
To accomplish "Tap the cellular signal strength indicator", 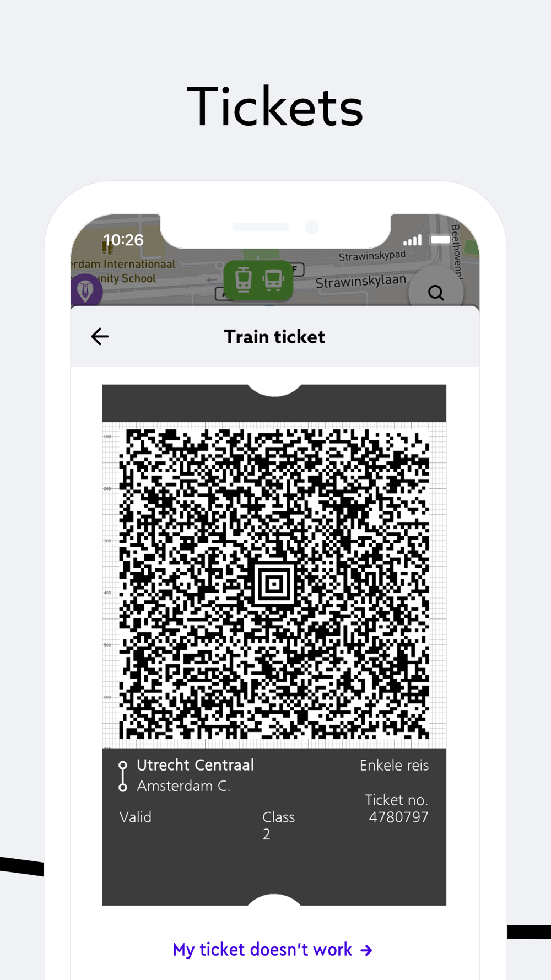I will [x=412, y=240].
